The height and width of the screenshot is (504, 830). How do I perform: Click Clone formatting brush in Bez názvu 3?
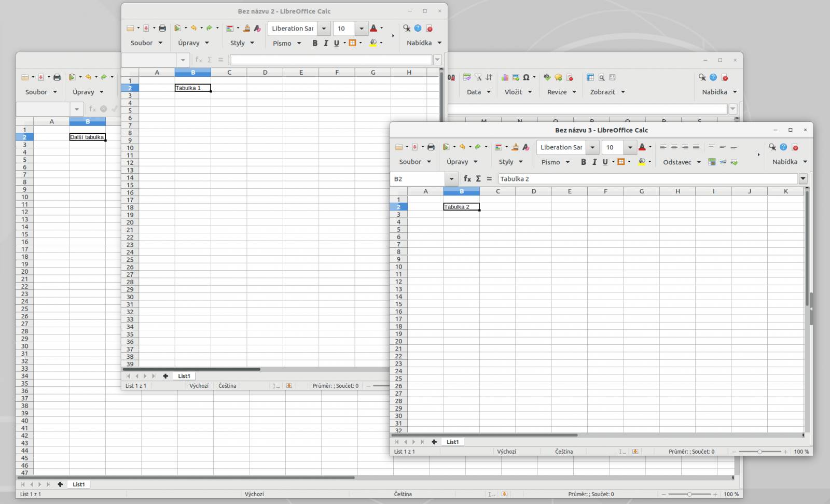click(x=515, y=147)
